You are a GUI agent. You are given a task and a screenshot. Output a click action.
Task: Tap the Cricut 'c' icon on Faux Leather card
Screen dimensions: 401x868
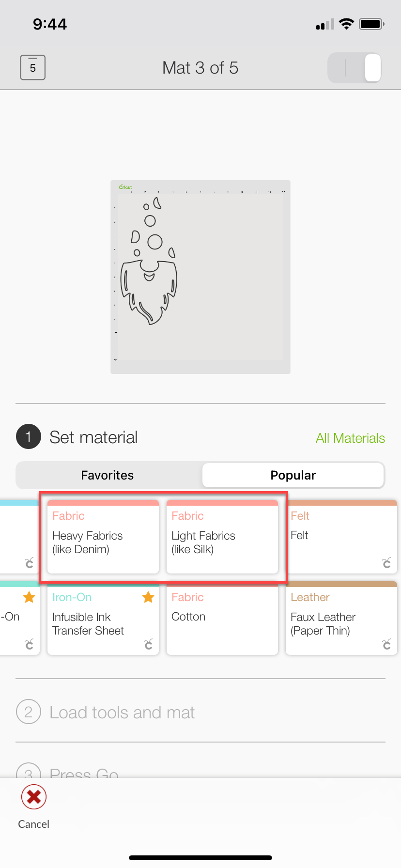386,644
